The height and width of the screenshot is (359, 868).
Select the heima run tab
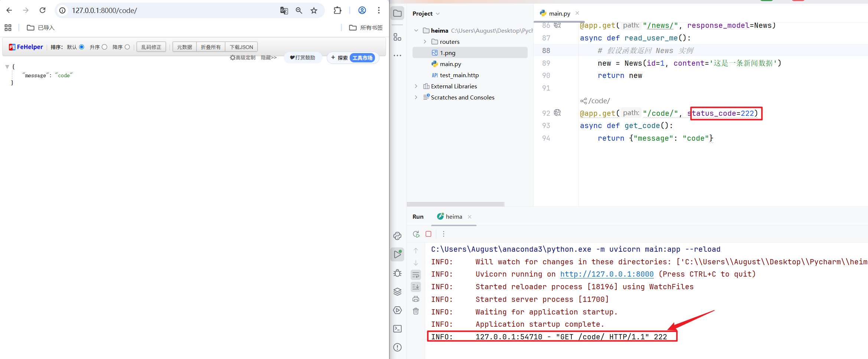click(x=453, y=217)
